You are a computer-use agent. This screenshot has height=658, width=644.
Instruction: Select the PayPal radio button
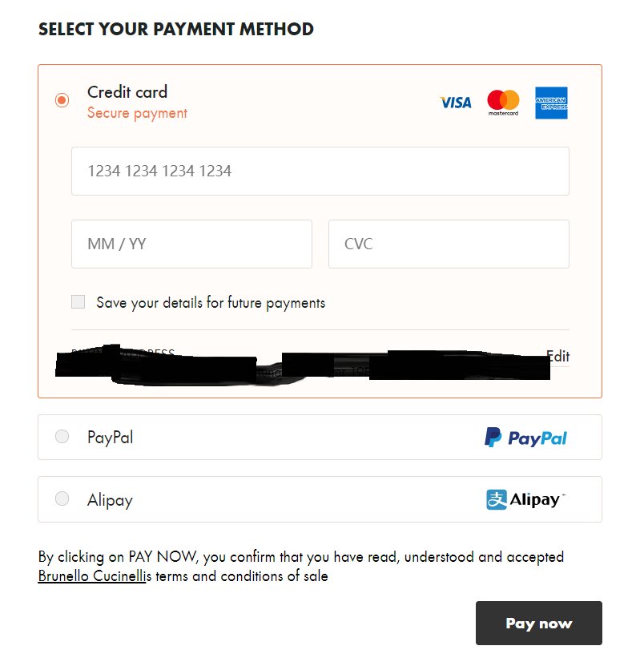[62, 437]
